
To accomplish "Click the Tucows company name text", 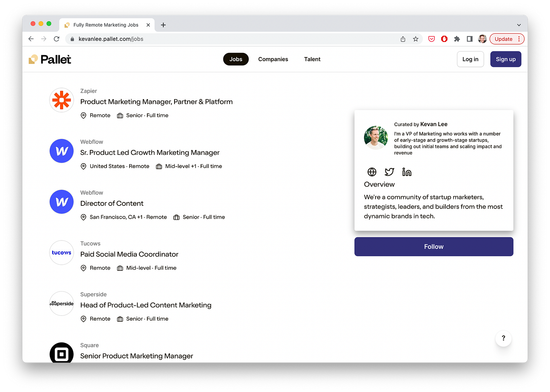I will click(90, 244).
